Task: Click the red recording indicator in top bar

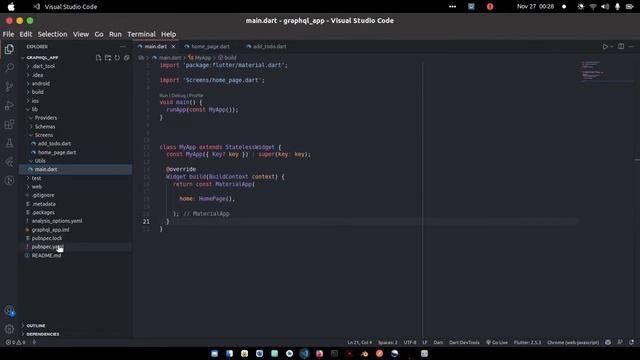Action: pos(490,7)
